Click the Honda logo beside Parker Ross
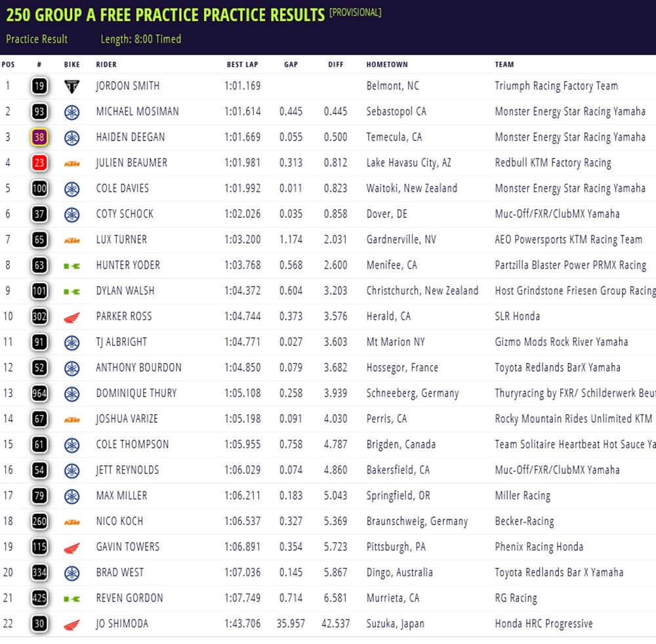The height and width of the screenshot is (644, 656). [x=72, y=317]
